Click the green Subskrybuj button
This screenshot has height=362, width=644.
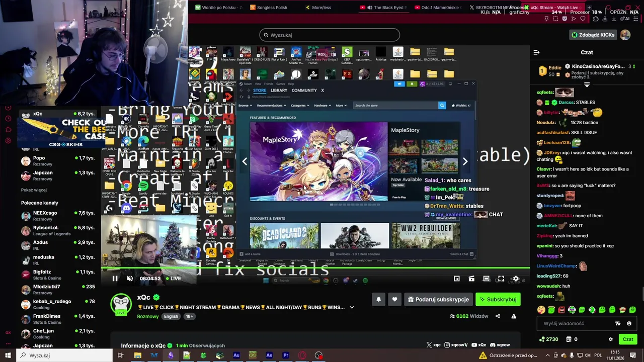[x=498, y=299]
